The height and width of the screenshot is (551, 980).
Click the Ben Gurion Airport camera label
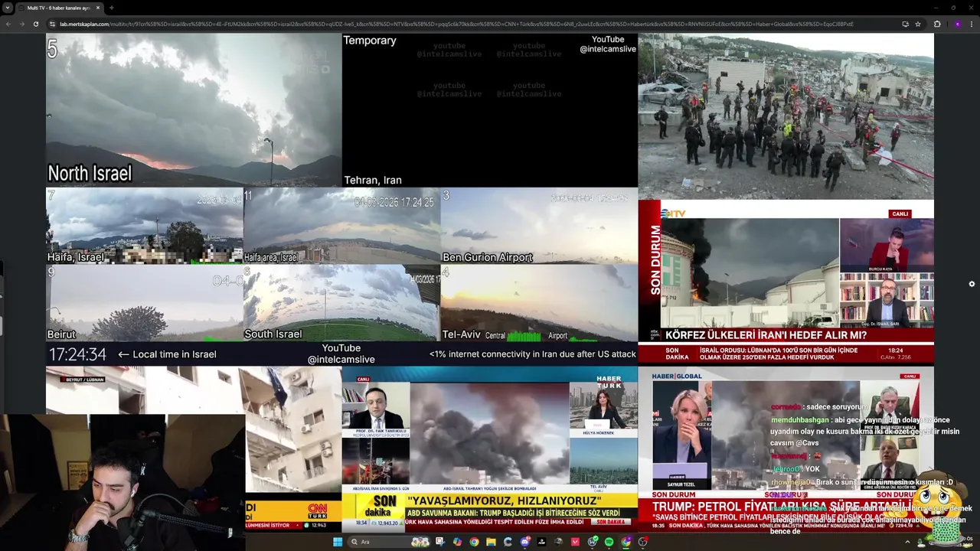click(x=487, y=257)
